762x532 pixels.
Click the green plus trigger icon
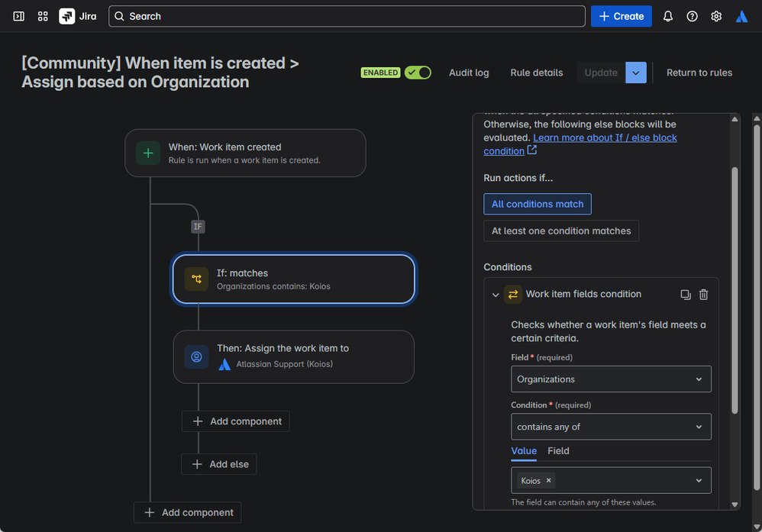tap(148, 153)
